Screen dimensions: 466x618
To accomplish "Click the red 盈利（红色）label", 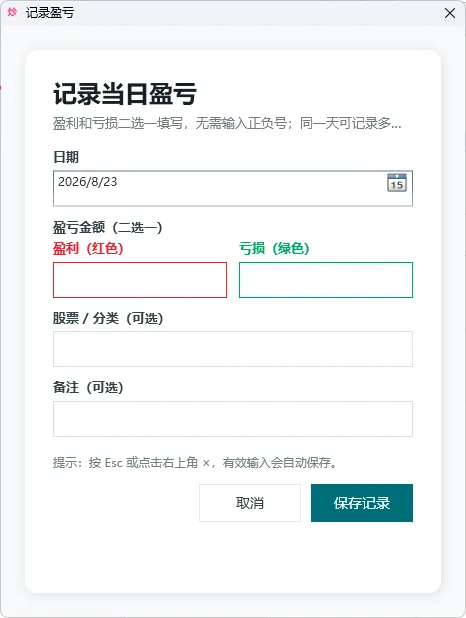I will (88, 248).
